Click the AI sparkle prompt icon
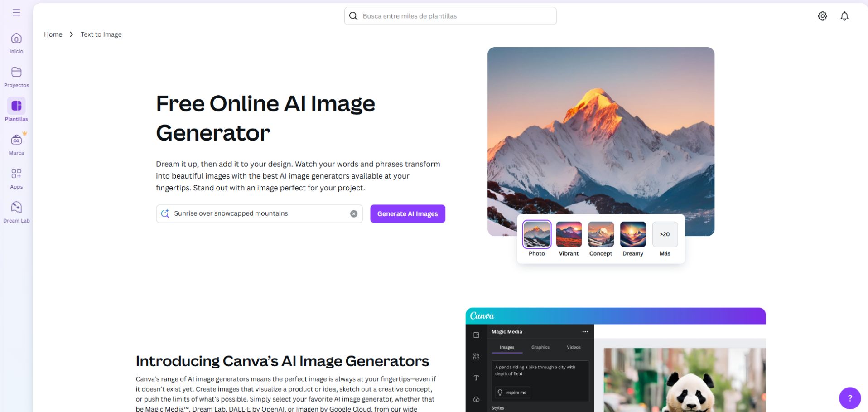This screenshot has height=412, width=868. (x=165, y=213)
